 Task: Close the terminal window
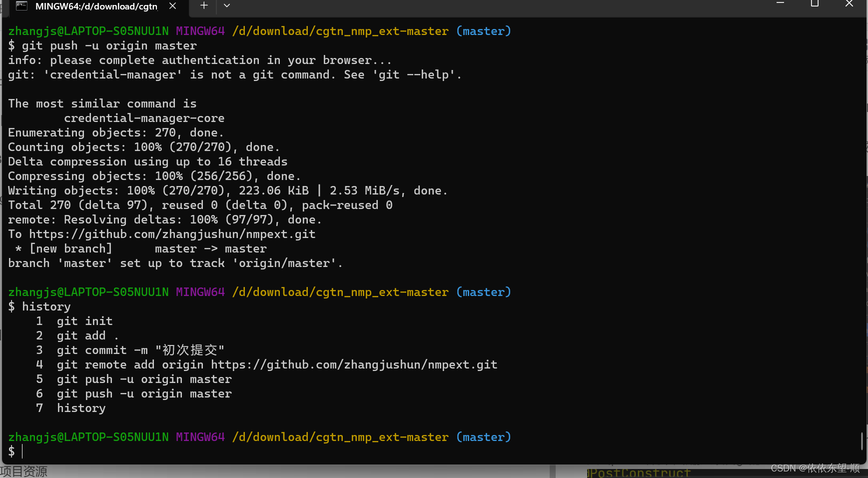849,4
